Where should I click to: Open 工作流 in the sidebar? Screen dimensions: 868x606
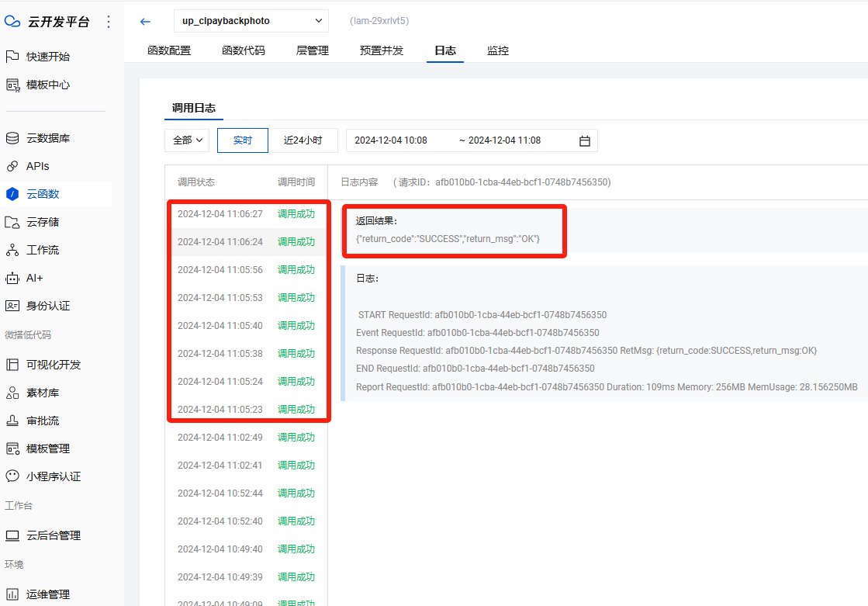click(43, 250)
